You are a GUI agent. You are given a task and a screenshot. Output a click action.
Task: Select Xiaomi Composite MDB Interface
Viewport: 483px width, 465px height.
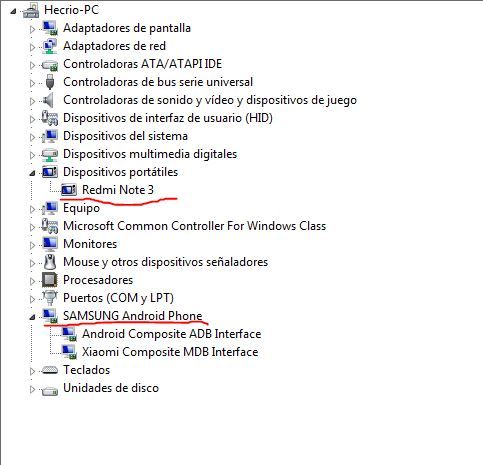(x=170, y=352)
